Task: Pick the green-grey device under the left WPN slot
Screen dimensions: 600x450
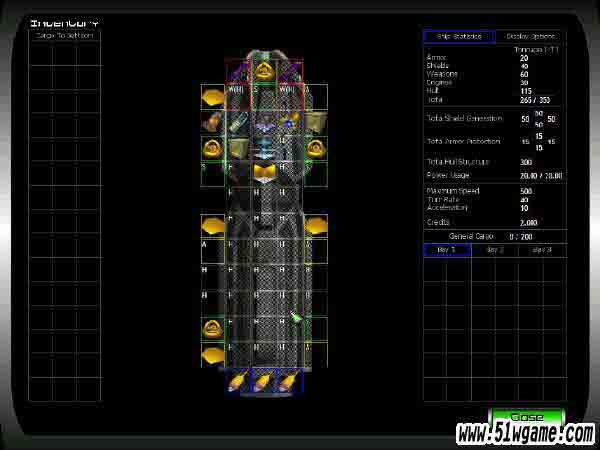Action: [x=238, y=123]
